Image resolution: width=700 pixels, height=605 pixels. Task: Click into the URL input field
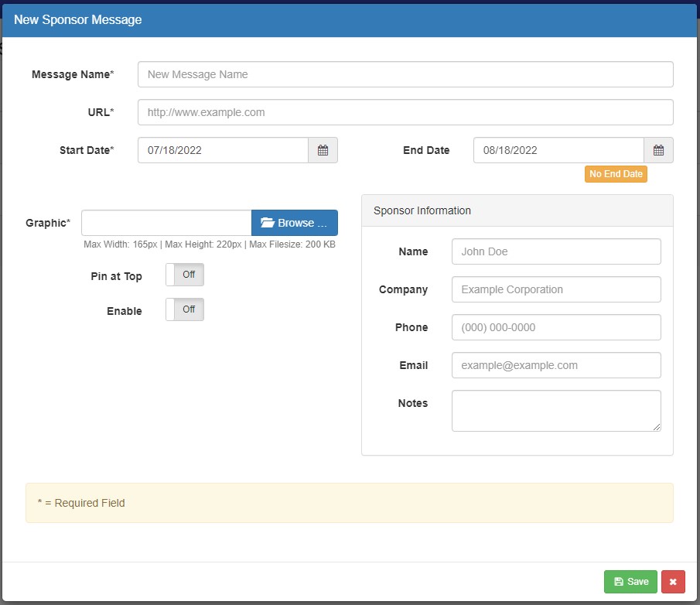(405, 112)
